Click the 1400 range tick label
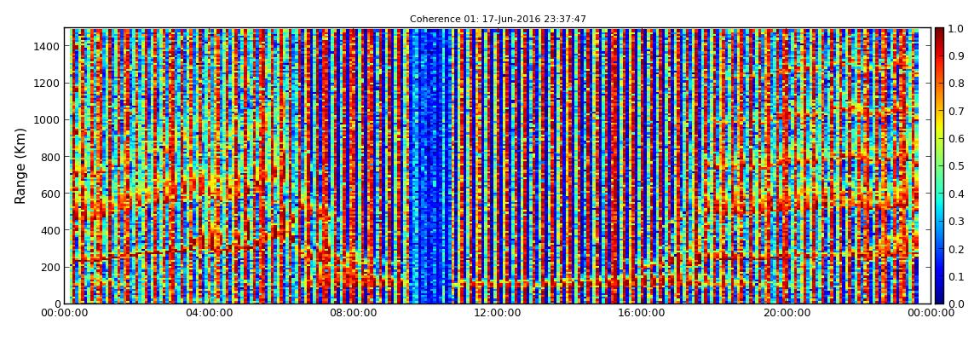 tap(48, 46)
